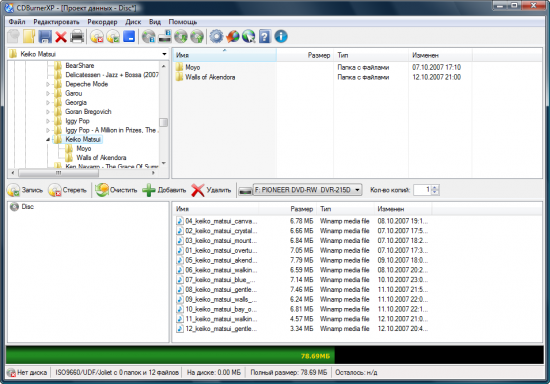Open the Редактировать menu
550x384 pixels.
pyautogui.click(x=56, y=22)
